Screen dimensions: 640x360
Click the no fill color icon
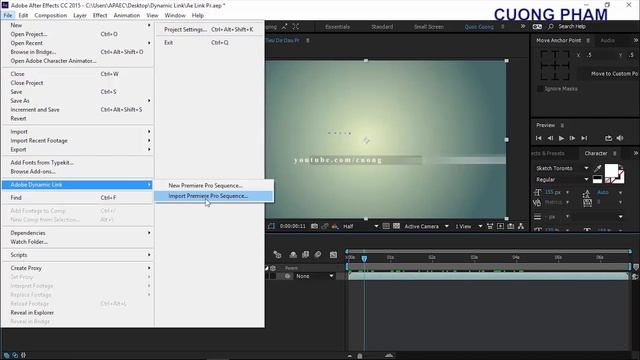[608, 180]
